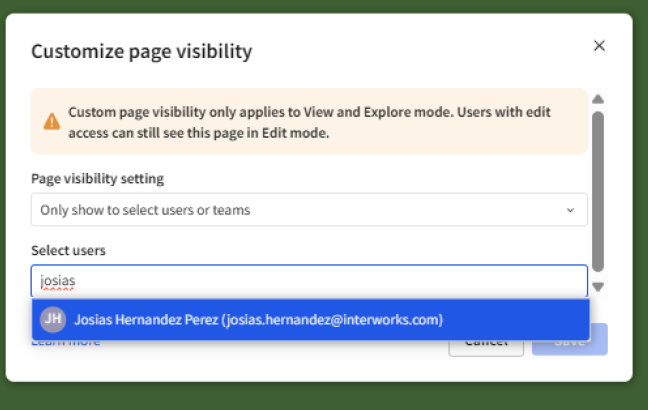Click the josias.hernandez@interworks.com email in the suggestion

[x=333, y=320]
